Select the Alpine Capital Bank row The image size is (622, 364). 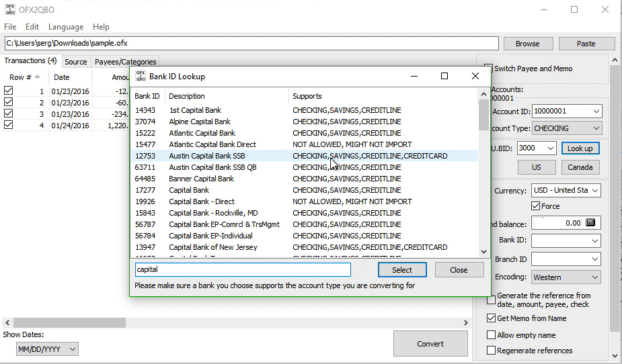coord(304,122)
